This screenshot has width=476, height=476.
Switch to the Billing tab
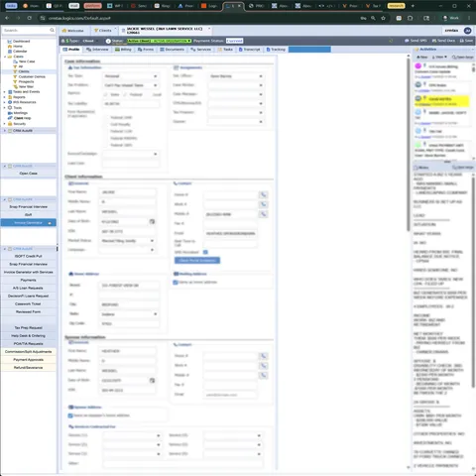coord(123,50)
